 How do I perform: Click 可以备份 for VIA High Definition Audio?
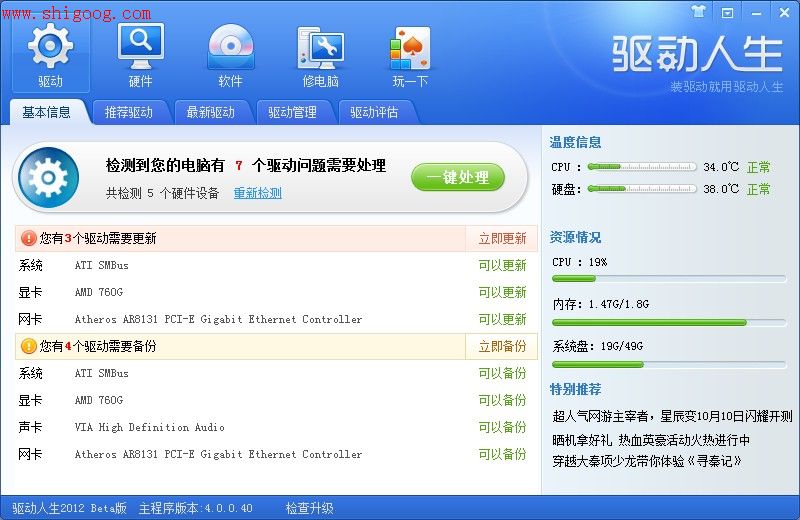coord(502,427)
